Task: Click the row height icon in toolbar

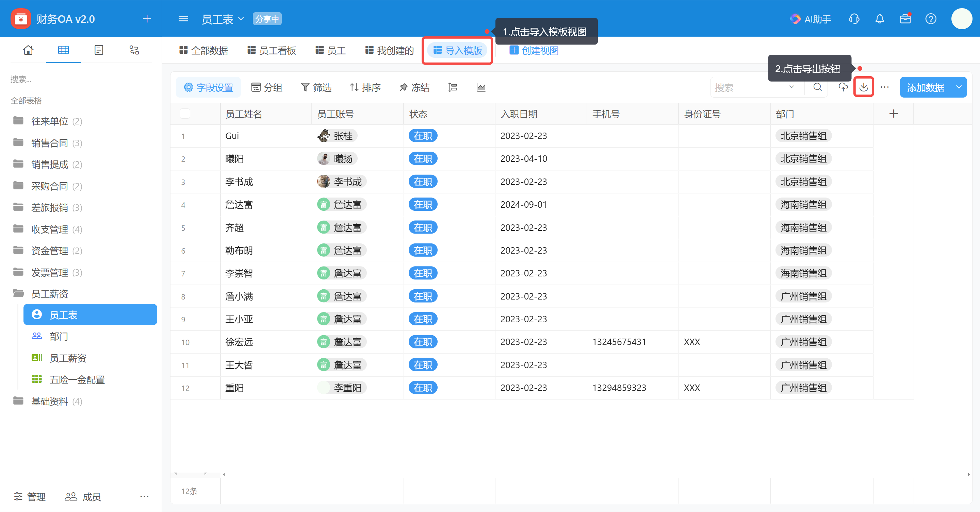Action: pyautogui.click(x=452, y=87)
